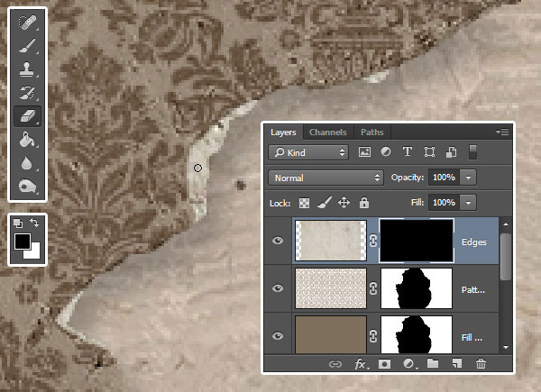Click the add layer mask icon
Viewport: 541px width, 392px height.
point(383,363)
